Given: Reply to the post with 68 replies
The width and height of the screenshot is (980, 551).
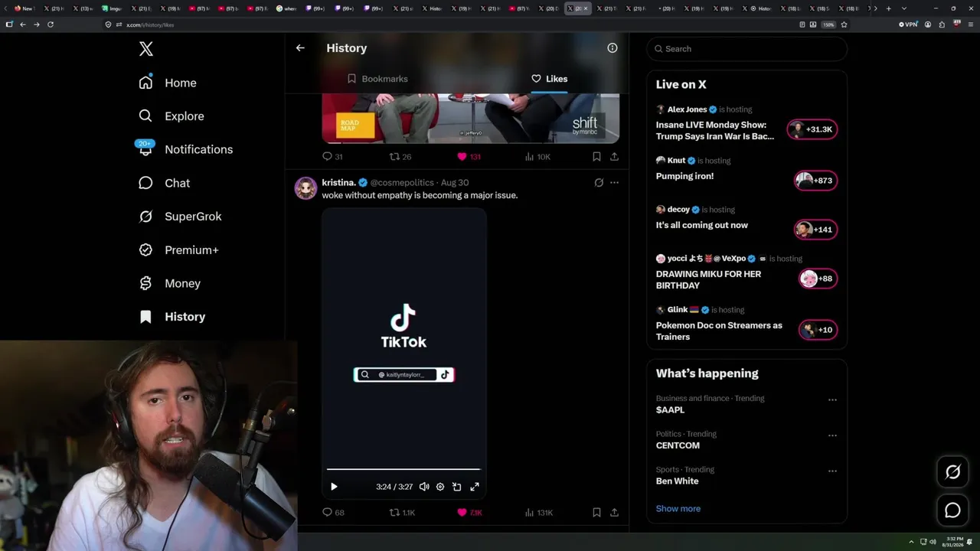Looking at the screenshot, I should click(x=333, y=513).
